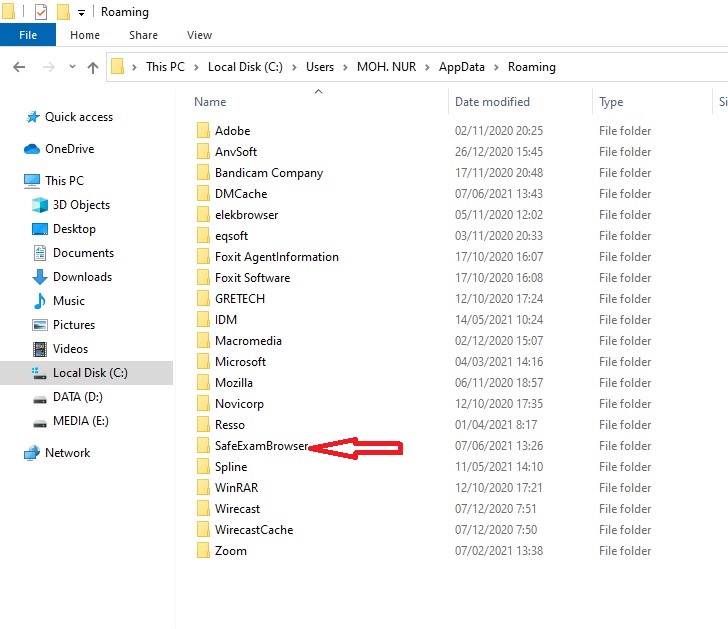The width and height of the screenshot is (728, 629).
Task: Go back with the left arrow button
Action: tap(19, 67)
